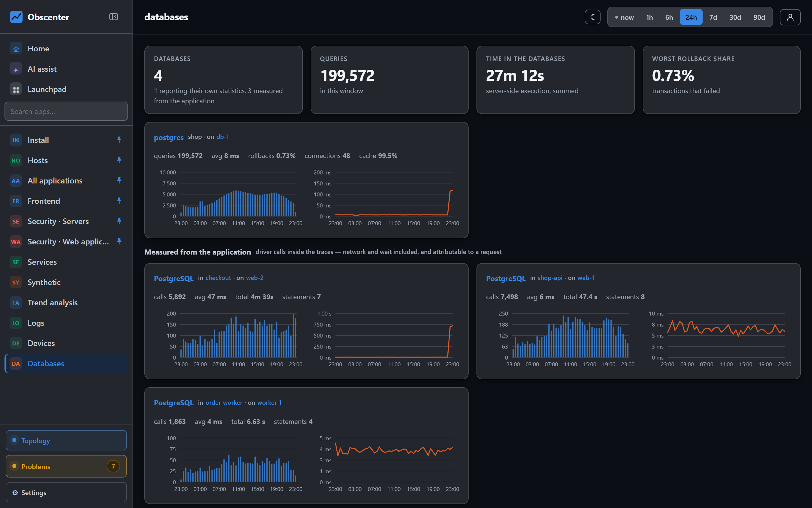Unpin Security · Web applications
Viewport: 812px width, 508px height.
tap(119, 241)
